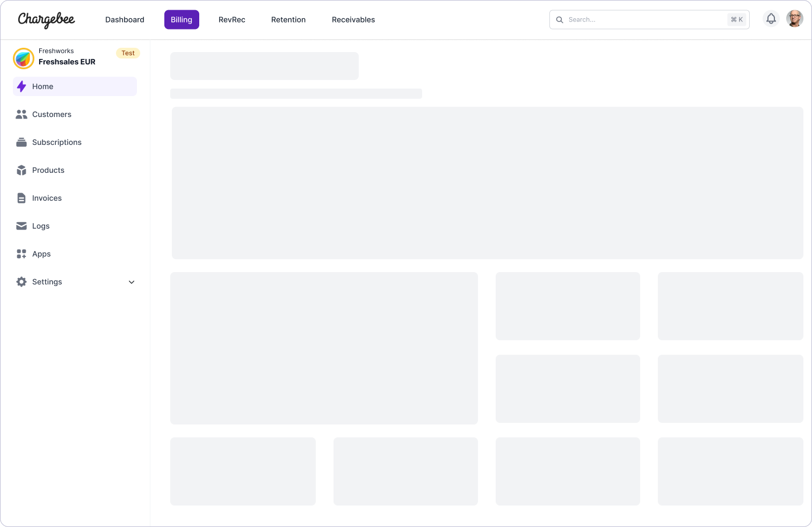Focus the Search input field
812x527 pixels.
point(644,20)
